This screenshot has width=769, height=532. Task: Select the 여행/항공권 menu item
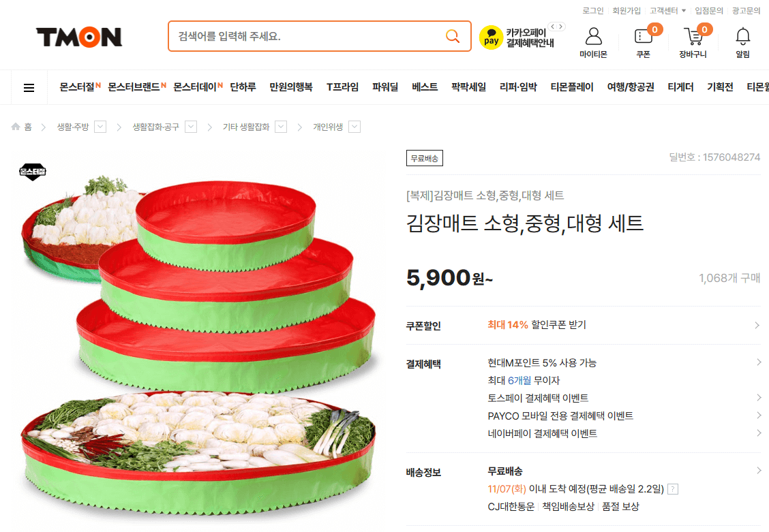pos(630,87)
